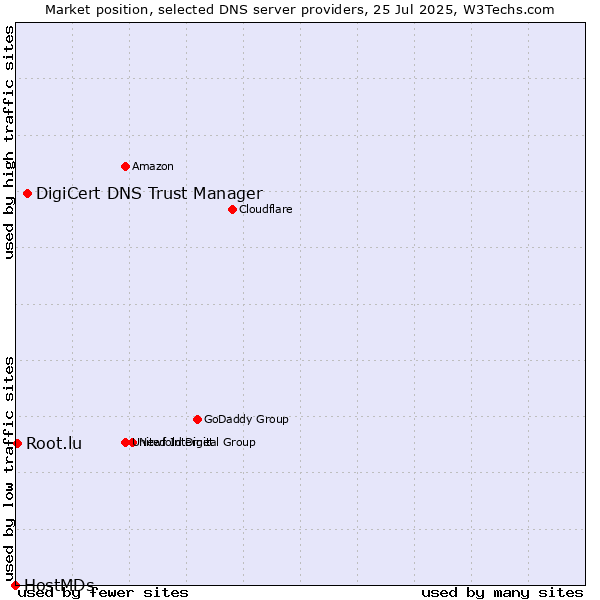Click the Amazon data point
The height and width of the screenshot is (600, 600).
pyautogui.click(x=125, y=166)
